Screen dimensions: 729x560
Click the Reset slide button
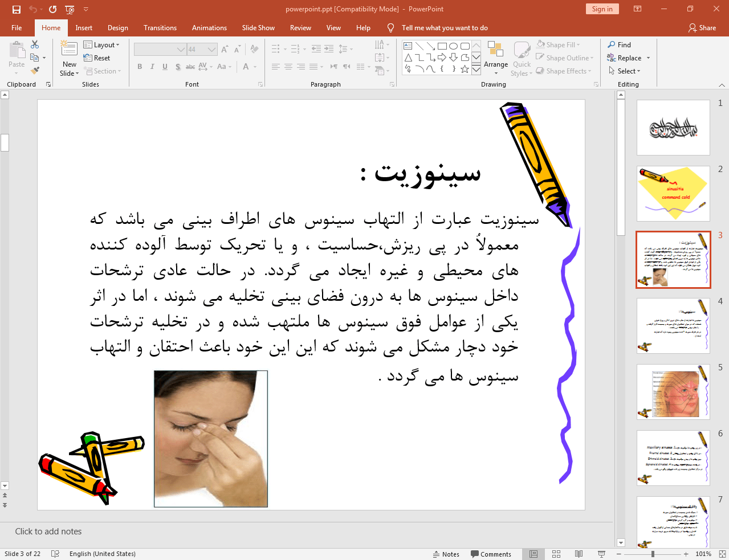97,58
